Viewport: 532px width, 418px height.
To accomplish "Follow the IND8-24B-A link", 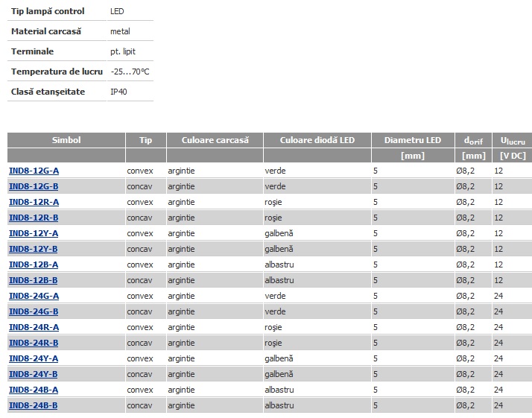I will pos(34,390).
